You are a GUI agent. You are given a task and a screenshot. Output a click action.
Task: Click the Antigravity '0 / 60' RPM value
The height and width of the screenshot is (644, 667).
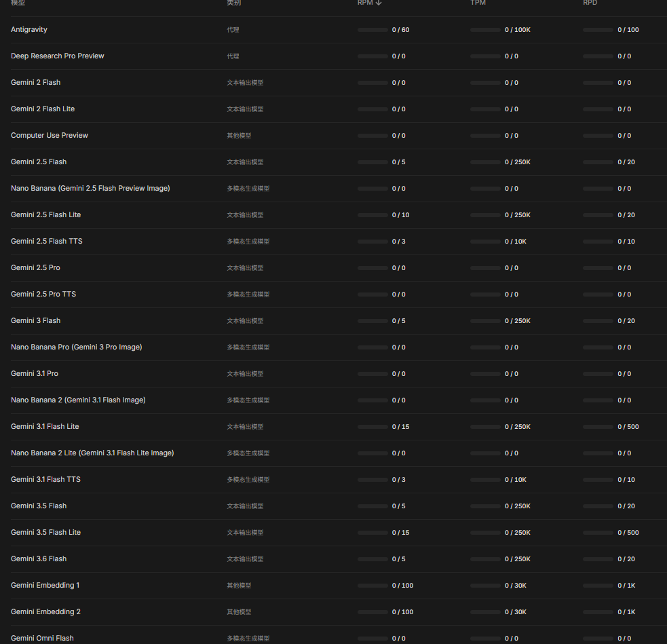pos(401,30)
